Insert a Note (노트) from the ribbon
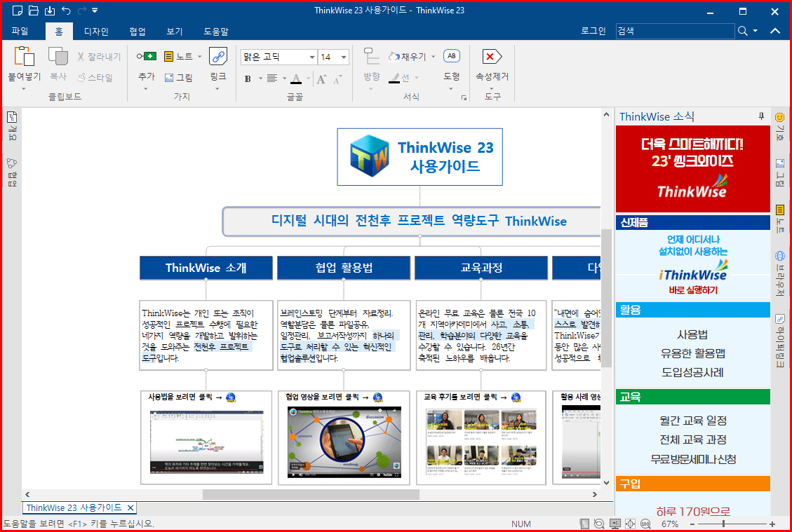 point(179,56)
